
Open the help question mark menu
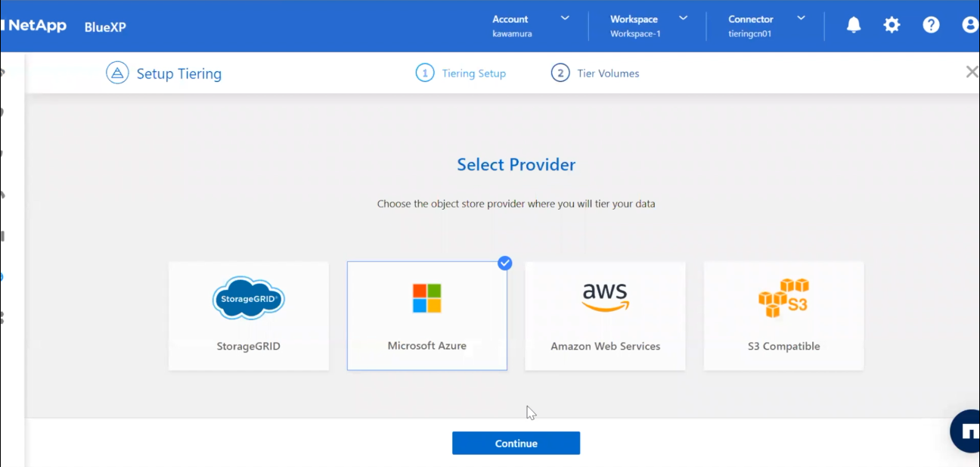(931, 25)
